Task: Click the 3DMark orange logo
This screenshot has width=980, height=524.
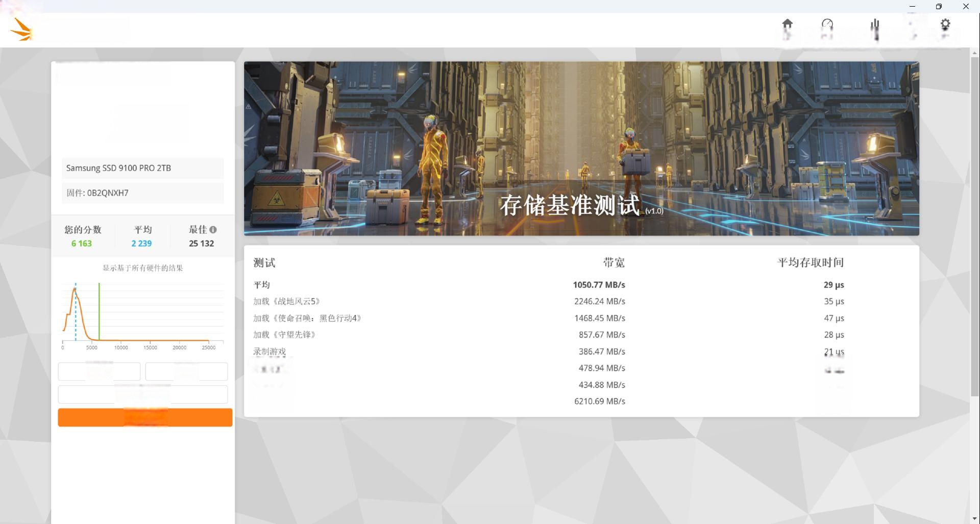Action: click(x=21, y=30)
